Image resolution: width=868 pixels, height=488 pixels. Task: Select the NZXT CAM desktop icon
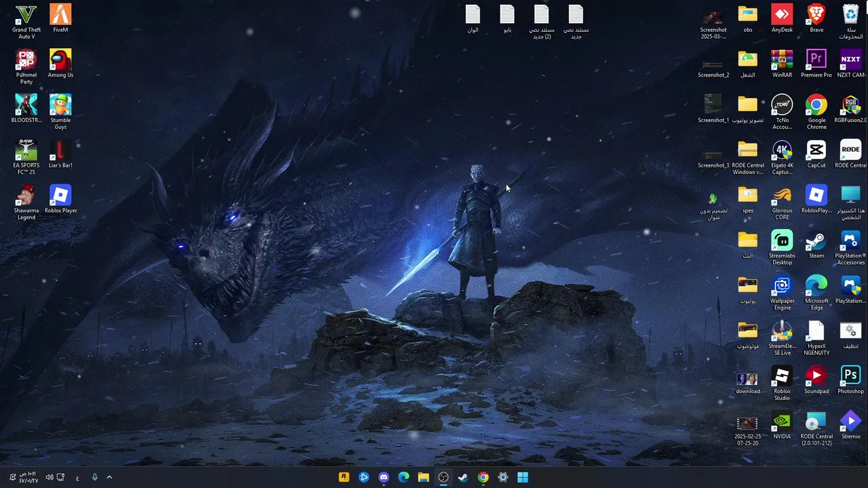point(850,64)
